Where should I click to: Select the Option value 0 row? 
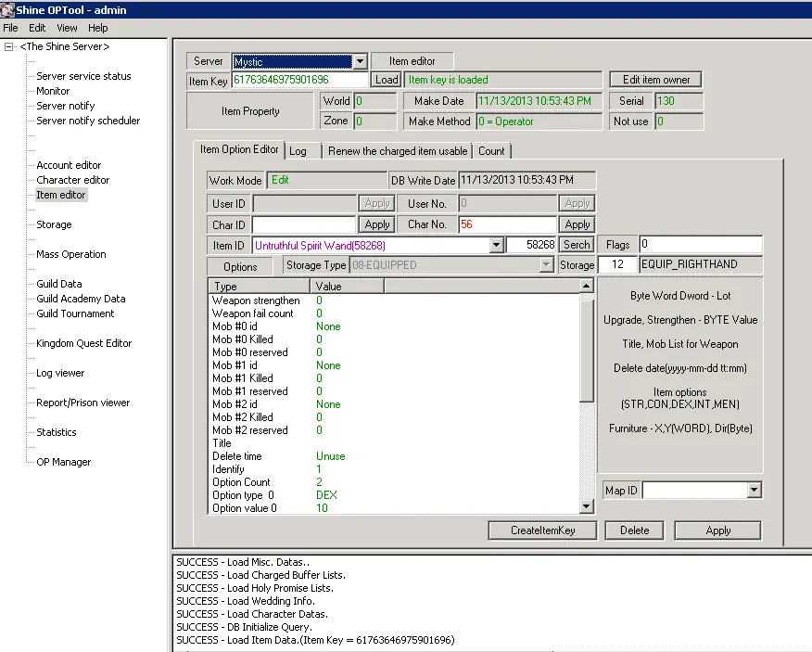tap(394, 508)
